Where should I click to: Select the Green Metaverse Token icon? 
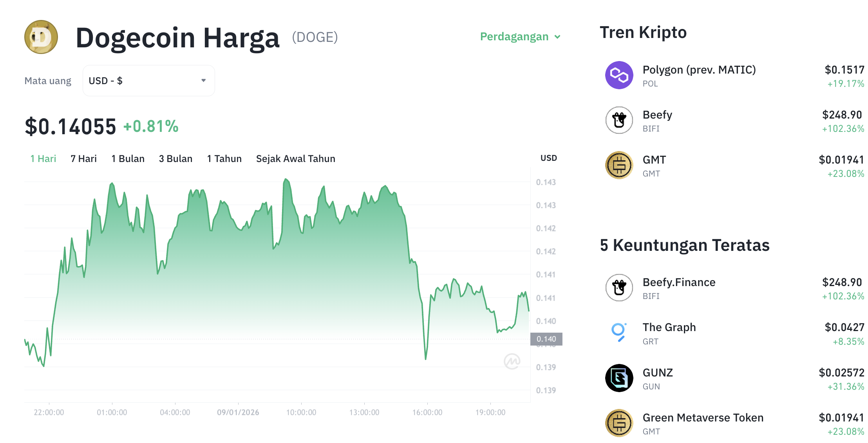[x=619, y=422]
